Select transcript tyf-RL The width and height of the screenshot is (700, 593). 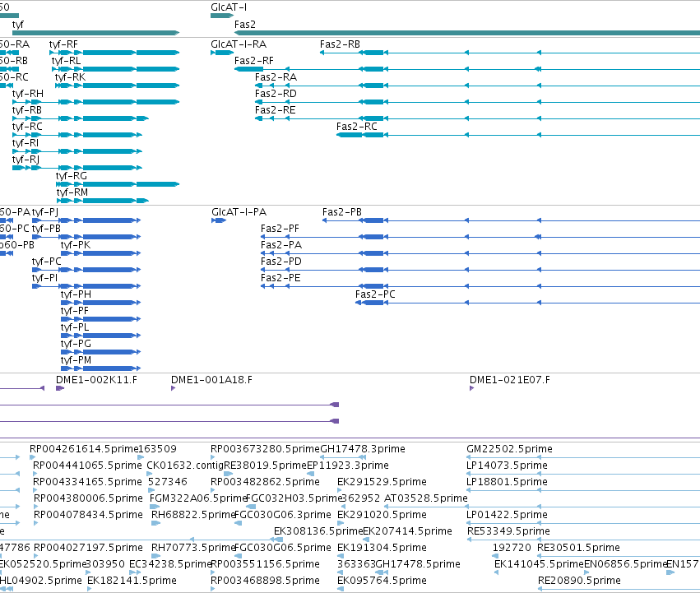[116, 69]
